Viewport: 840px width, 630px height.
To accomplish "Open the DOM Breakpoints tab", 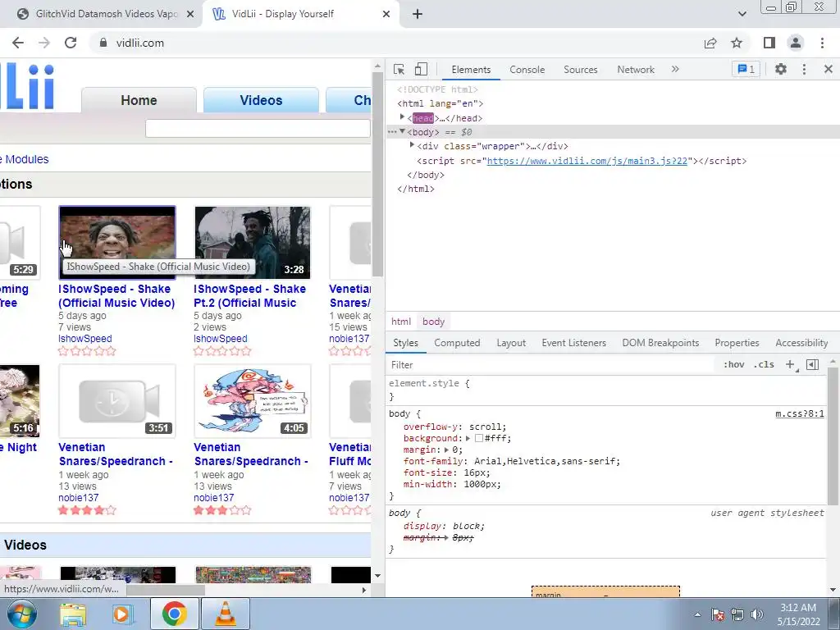I will (660, 343).
